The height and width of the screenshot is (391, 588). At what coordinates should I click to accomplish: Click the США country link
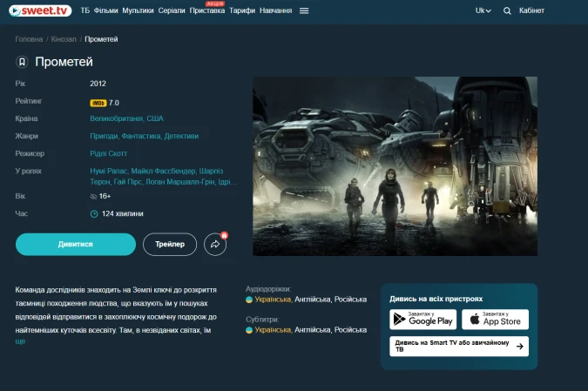(155, 118)
